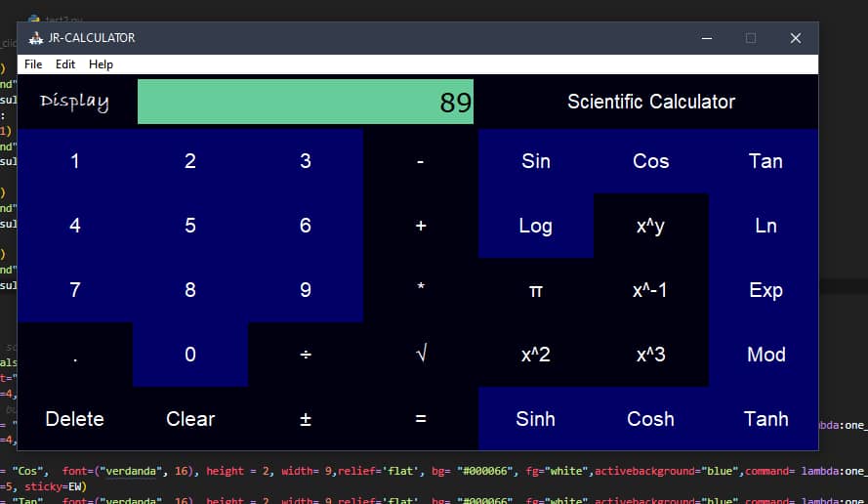Viewport: 868px width, 504px height.
Task: Click the x^3 cube button
Action: click(x=651, y=354)
